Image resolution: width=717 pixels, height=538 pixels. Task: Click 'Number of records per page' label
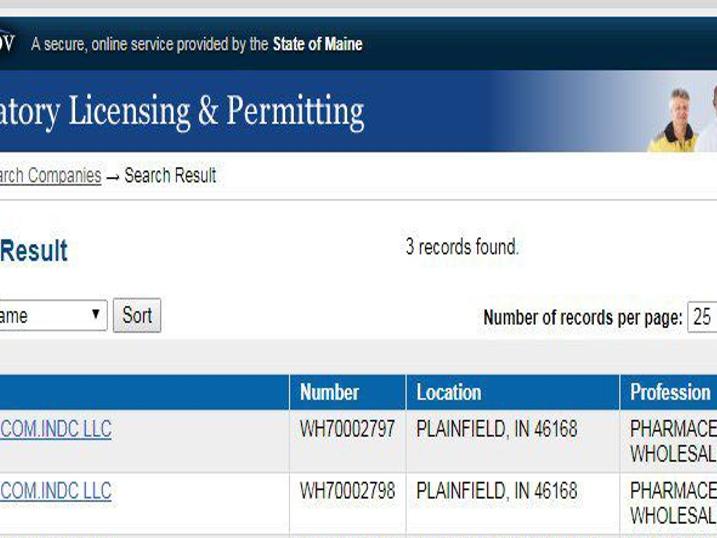pos(582,318)
